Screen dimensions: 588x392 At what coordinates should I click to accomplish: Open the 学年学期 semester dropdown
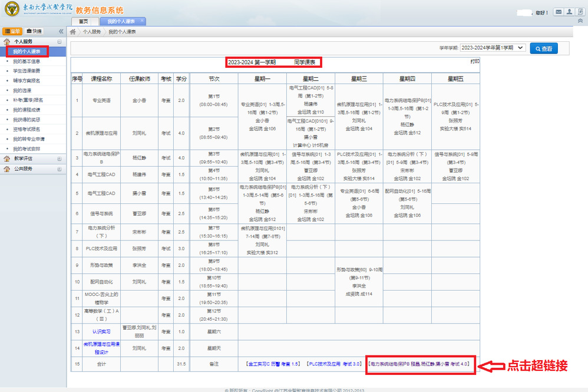point(492,48)
